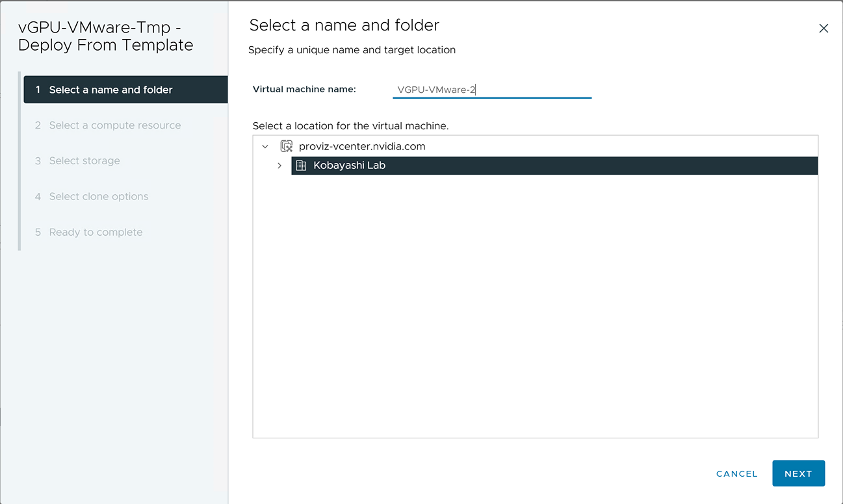Click the vCenter server icon beside proviz-vcenter.nvidia.com
The height and width of the screenshot is (504, 843).
286,147
